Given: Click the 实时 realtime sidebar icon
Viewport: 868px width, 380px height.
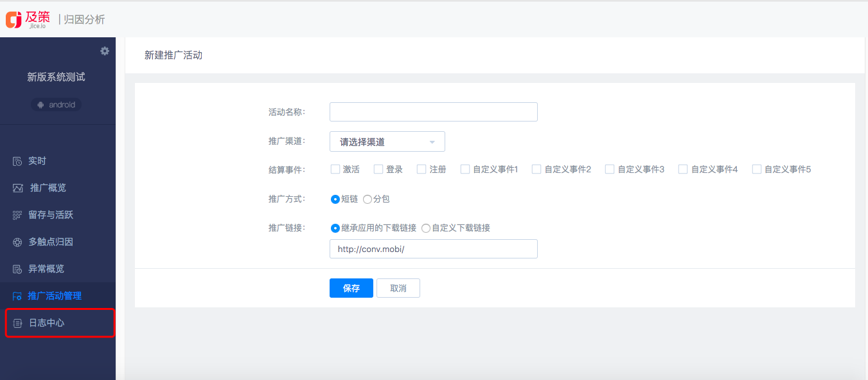Looking at the screenshot, I should (17, 161).
